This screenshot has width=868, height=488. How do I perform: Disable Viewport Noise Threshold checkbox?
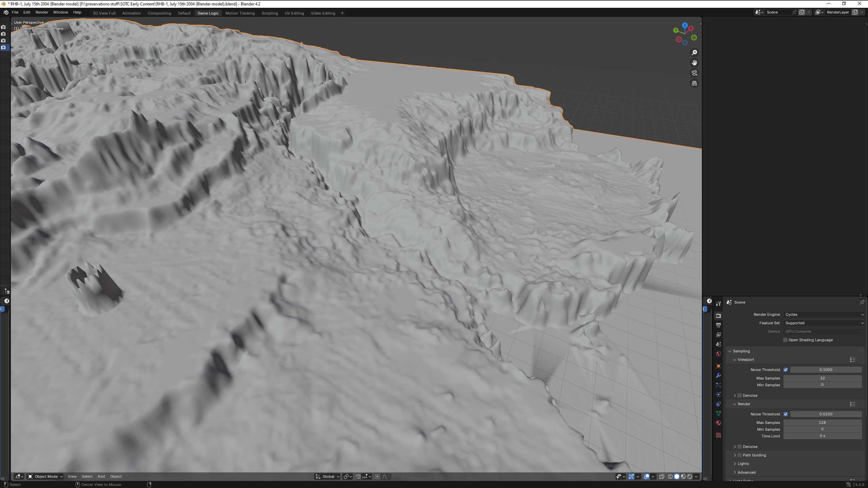(x=786, y=370)
